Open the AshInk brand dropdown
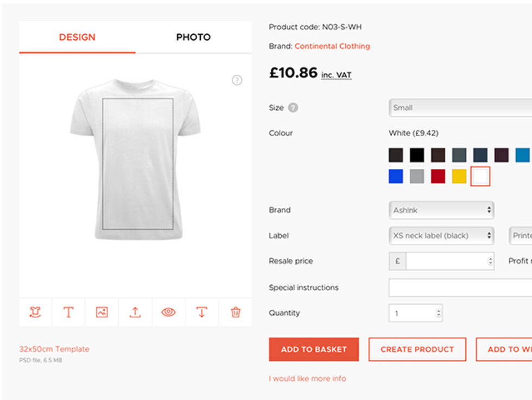 [441, 210]
